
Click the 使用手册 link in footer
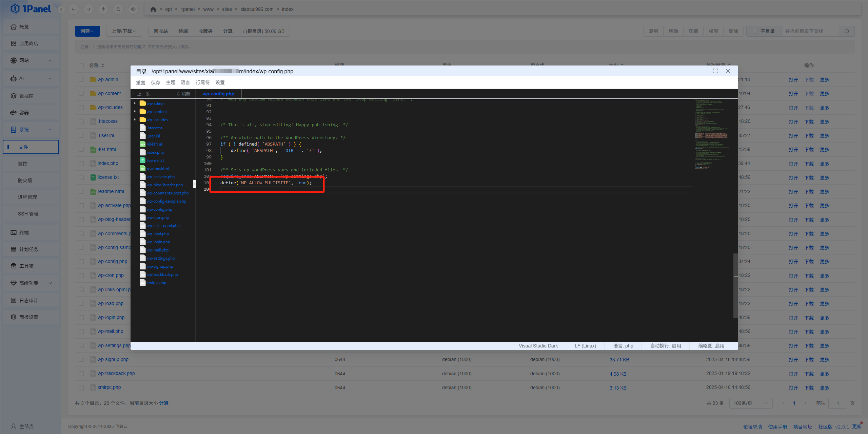pos(777,427)
